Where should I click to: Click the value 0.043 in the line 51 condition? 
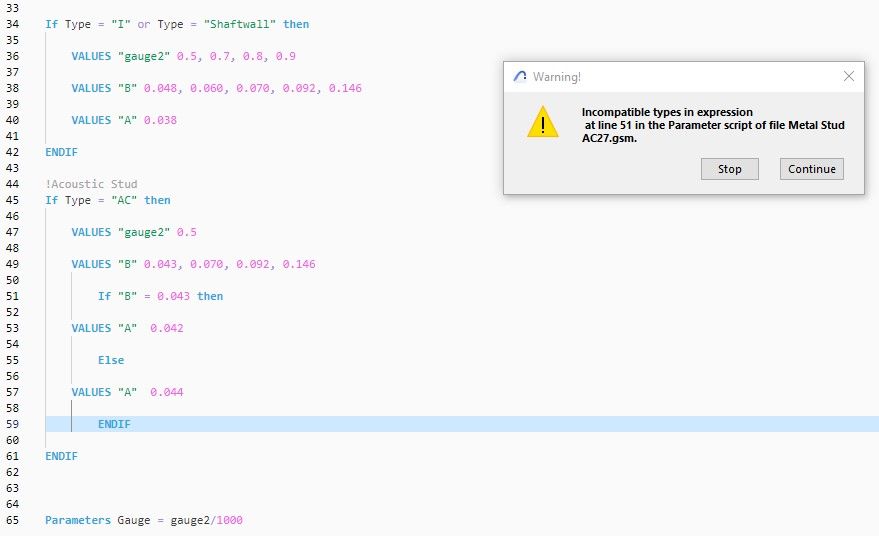(173, 296)
